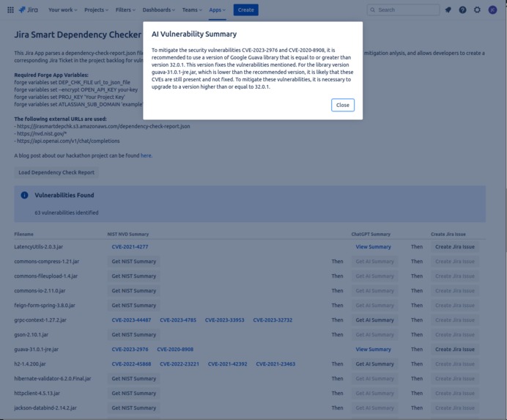Click Load Dependency Check Report button
The height and width of the screenshot is (420, 507).
pos(56,172)
